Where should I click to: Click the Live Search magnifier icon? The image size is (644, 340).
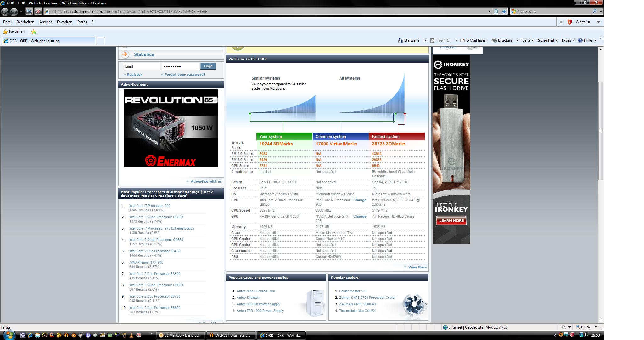(x=595, y=11)
